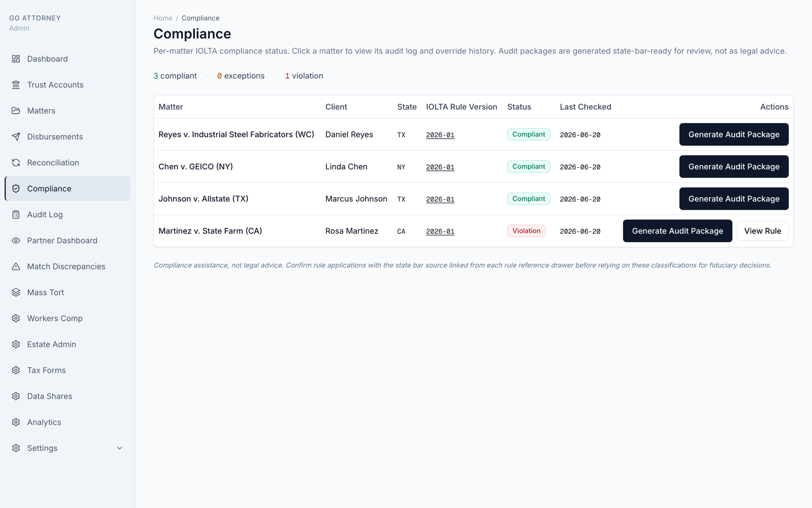
Task: Click client name Linda Chen
Action: tap(346, 167)
